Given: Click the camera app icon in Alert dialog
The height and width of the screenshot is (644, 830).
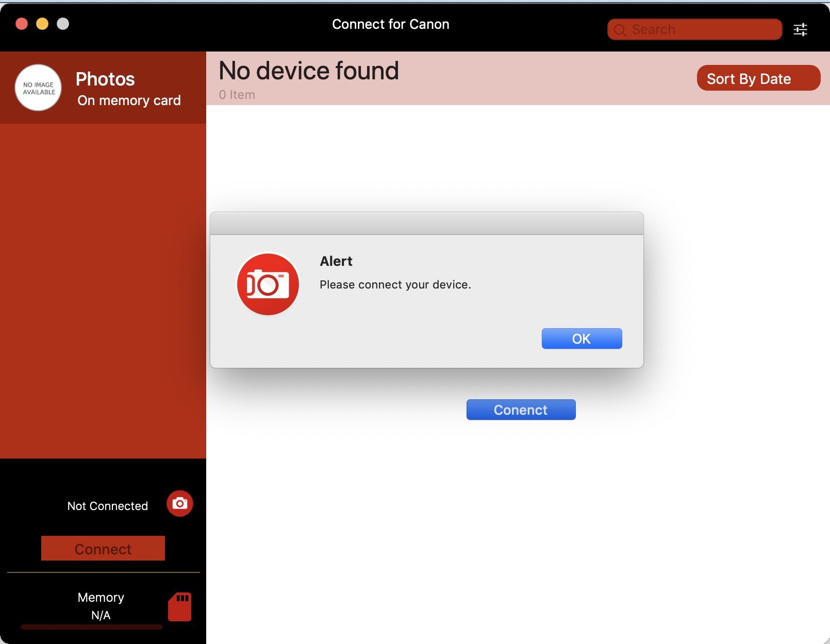Looking at the screenshot, I should 268,284.
